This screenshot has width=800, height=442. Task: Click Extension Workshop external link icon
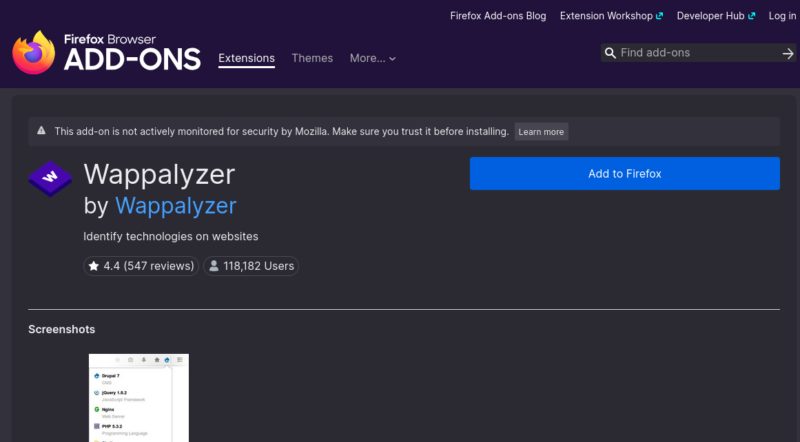[659, 16]
